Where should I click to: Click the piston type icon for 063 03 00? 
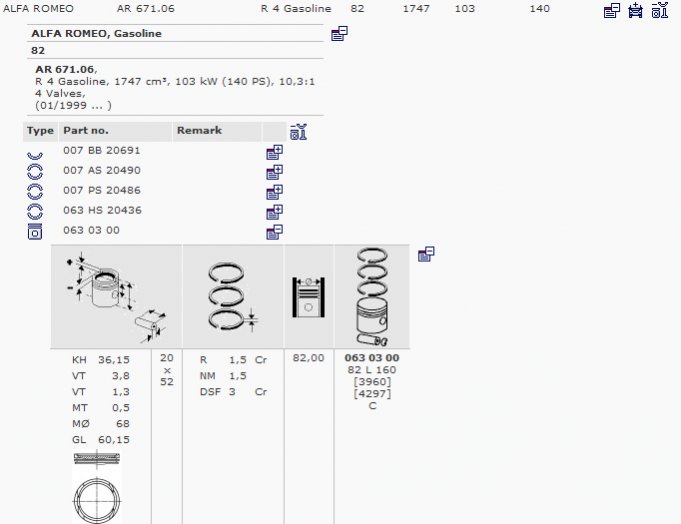click(x=35, y=232)
